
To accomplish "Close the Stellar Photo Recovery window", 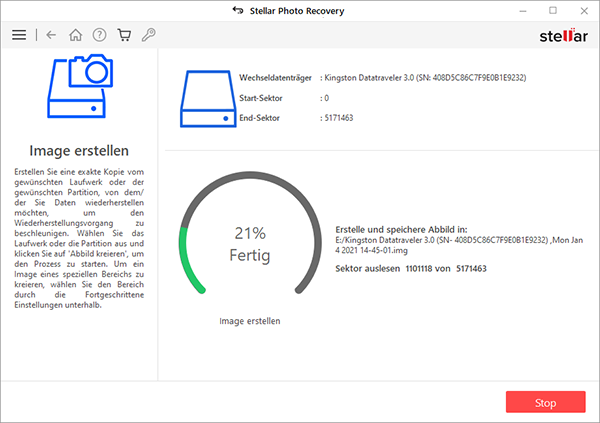I will tap(584, 11).
